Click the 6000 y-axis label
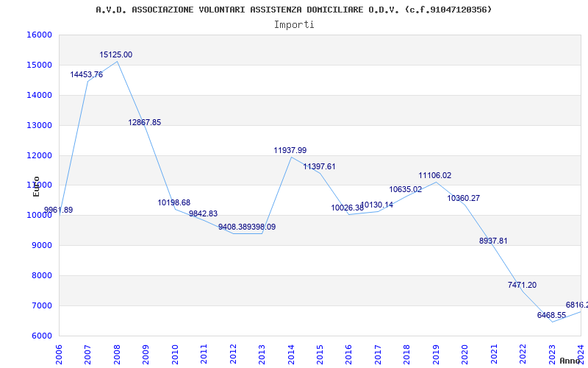588x368 pixels. pyautogui.click(x=41, y=336)
